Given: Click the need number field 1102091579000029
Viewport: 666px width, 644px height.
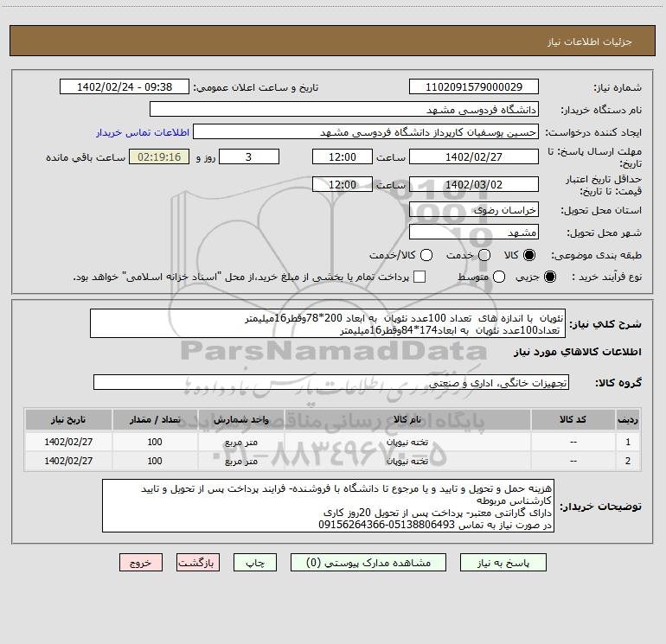Looking at the screenshot, I should coord(474,87).
